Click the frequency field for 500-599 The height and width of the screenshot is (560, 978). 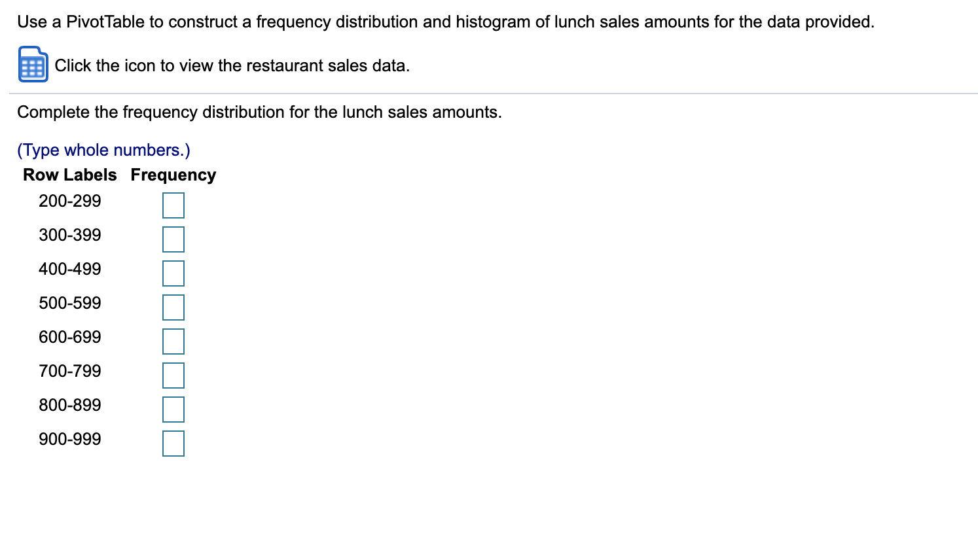coord(173,307)
